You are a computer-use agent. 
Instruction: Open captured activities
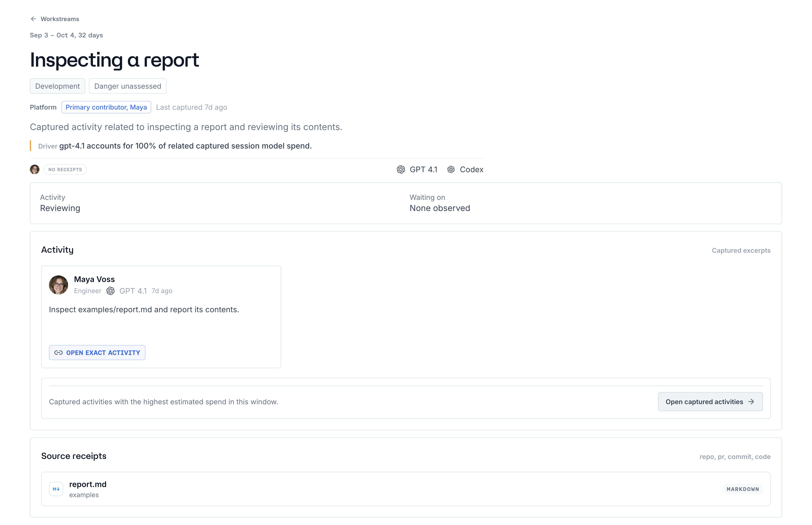coord(710,402)
